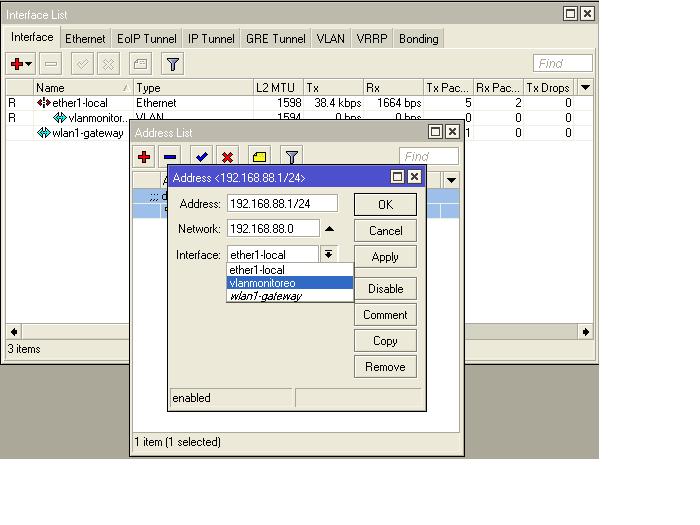Switch to the IP Tunnel tab
This screenshot has height=525, width=700.
pyautogui.click(x=211, y=39)
